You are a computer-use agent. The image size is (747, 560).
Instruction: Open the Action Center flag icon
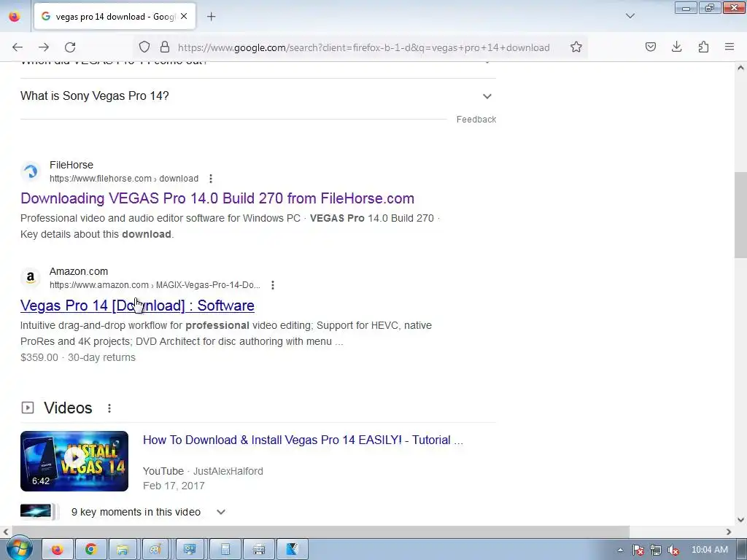coord(638,550)
